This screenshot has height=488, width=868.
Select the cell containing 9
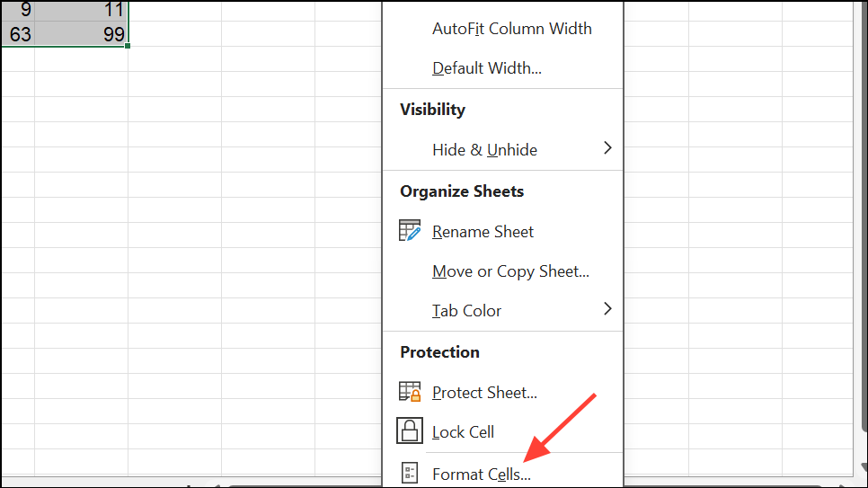[x=18, y=11]
